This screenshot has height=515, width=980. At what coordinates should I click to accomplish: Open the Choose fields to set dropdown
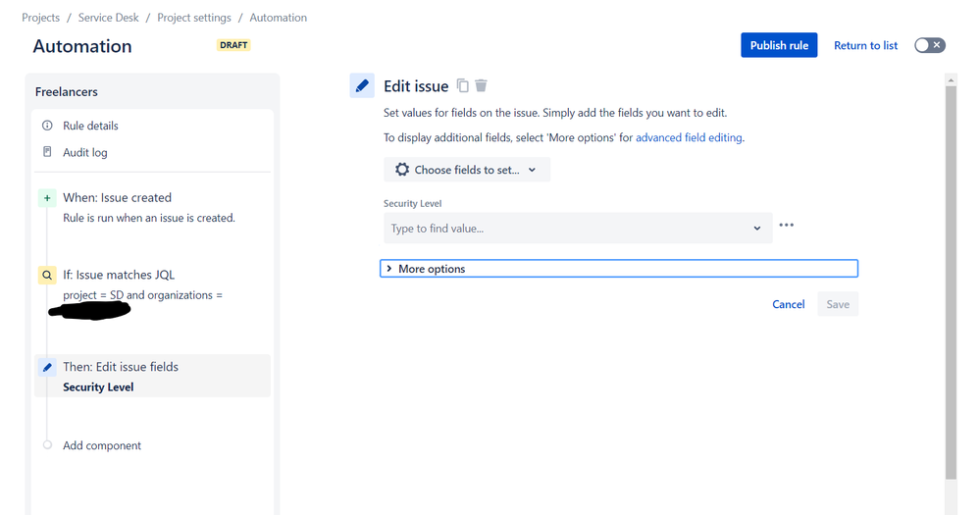tap(467, 170)
